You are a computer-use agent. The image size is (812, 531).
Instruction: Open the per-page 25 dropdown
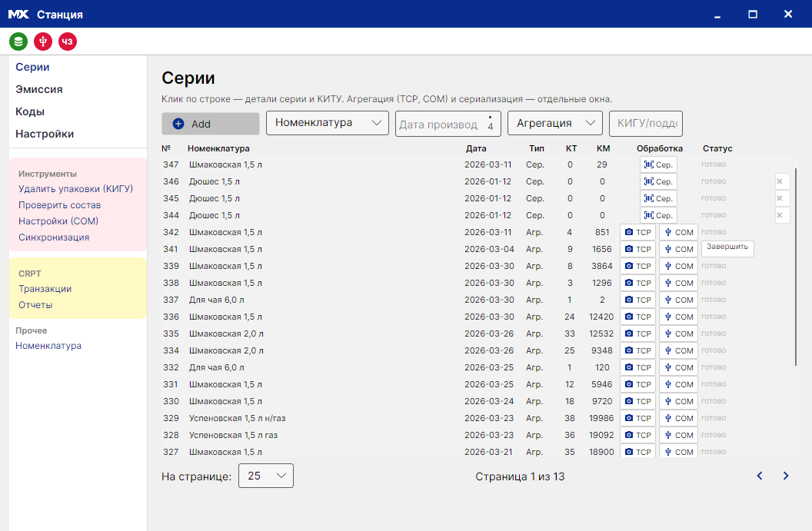point(265,476)
